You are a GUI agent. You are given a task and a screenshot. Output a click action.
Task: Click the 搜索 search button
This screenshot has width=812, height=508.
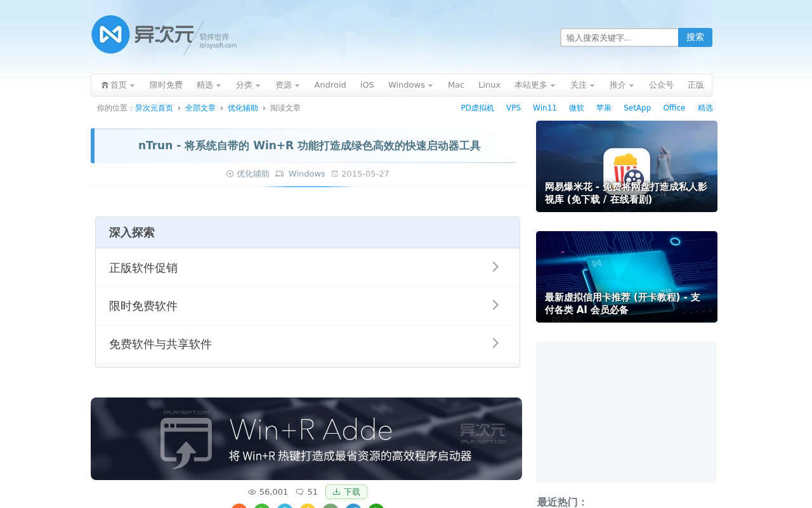(x=695, y=37)
